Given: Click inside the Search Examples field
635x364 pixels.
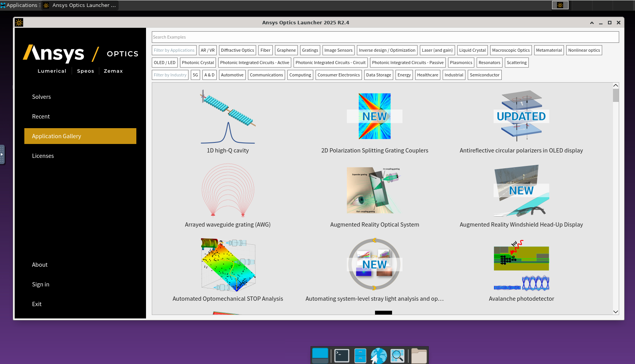Looking at the screenshot, I should 385,37.
